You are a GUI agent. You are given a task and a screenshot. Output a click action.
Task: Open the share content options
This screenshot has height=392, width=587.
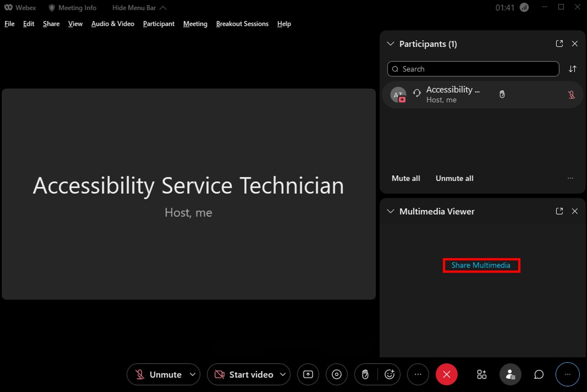click(x=308, y=374)
